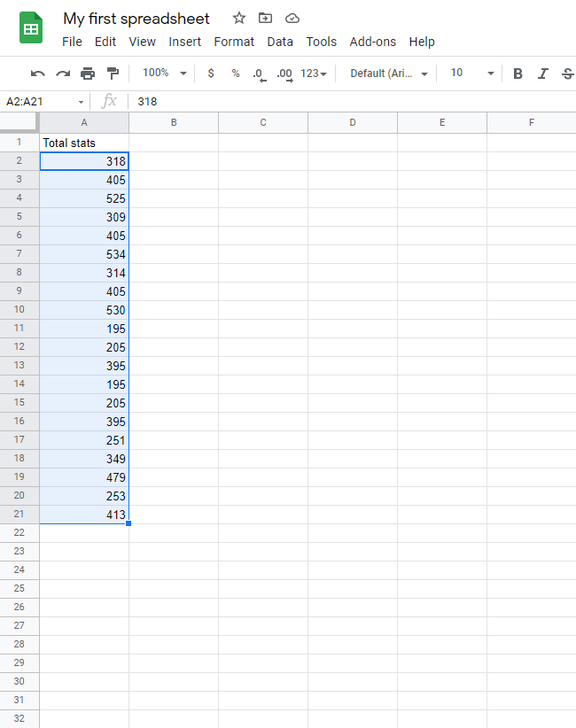The image size is (576, 728).
Task: Toggle Italic formatting
Action: 543,74
